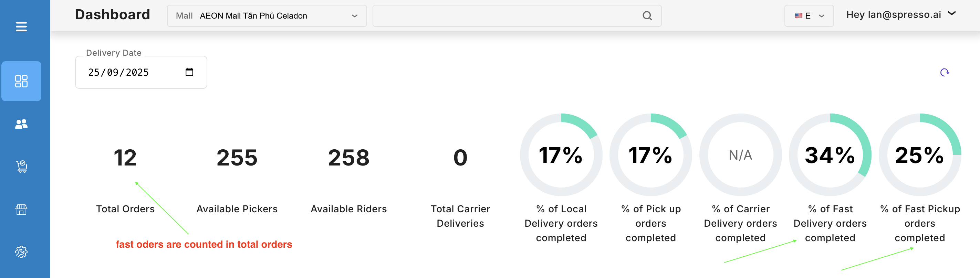
Task: Click the Dashboard page title
Action: [x=113, y=14]
